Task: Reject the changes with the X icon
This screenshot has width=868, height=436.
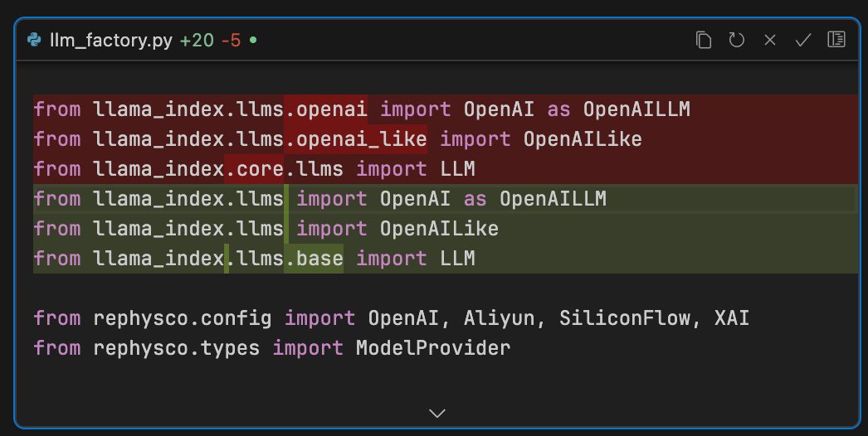Action: (x=769, y=40)
